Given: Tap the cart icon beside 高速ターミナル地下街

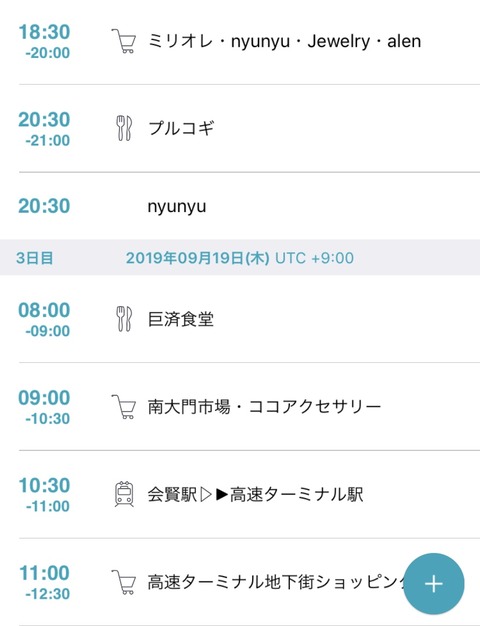Looking at the screenshot, I should coord(123,582).
